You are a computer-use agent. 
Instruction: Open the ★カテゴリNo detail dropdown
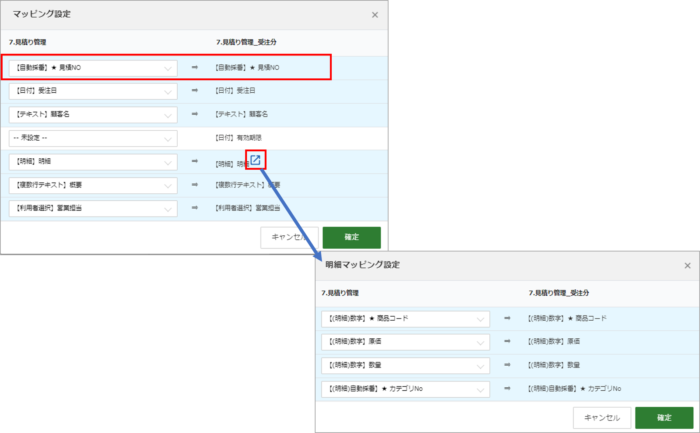coord(405,389)
